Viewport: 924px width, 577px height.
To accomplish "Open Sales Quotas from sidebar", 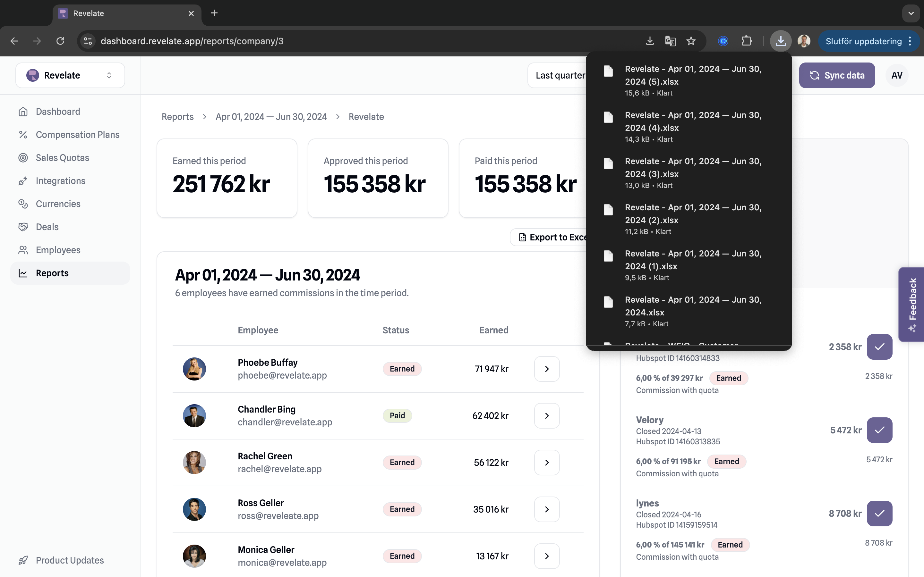I will coord(62,158).
